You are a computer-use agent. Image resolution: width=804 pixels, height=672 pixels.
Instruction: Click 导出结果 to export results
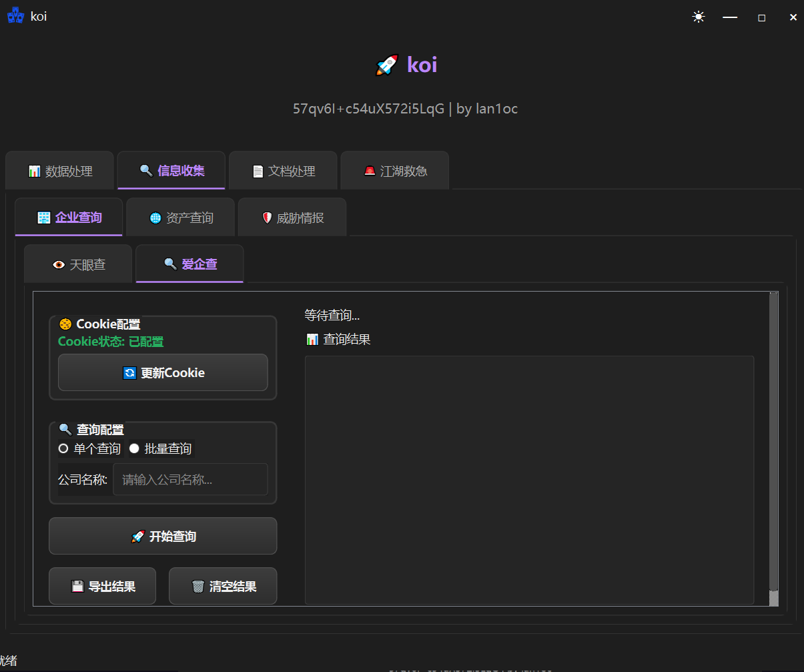(103, 587)
